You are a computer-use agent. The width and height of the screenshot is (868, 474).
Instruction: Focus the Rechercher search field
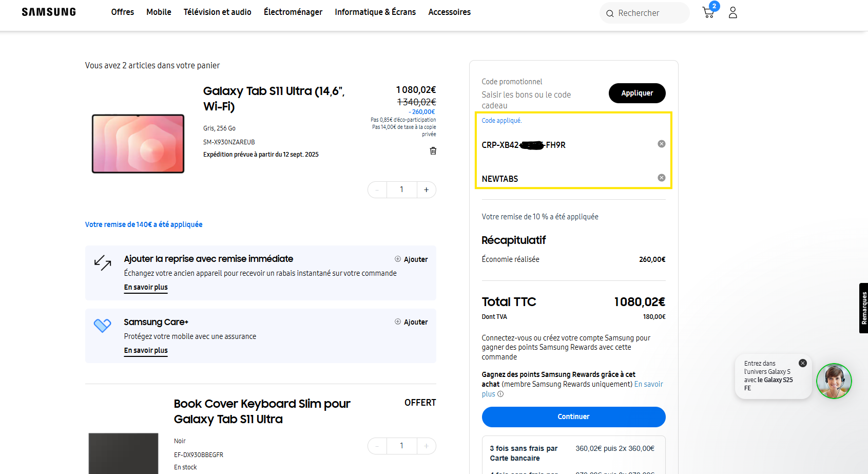(x=645, y=13)
